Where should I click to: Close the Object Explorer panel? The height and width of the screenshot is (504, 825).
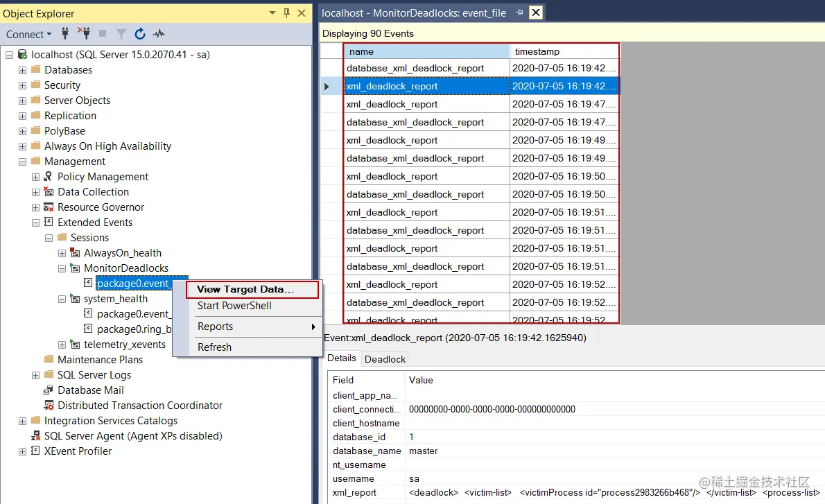click(x=302, y=13)
